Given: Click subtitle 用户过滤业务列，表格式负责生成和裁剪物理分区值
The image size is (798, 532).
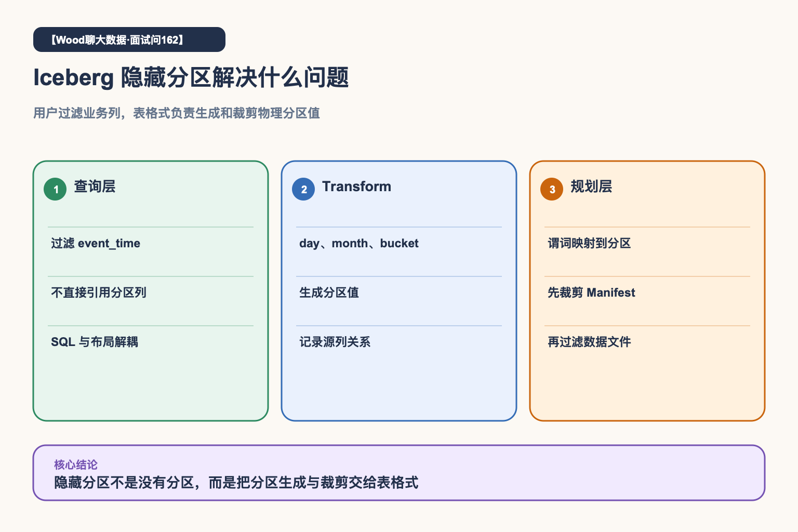Looking at the screenshot, I should pos(177,113).
